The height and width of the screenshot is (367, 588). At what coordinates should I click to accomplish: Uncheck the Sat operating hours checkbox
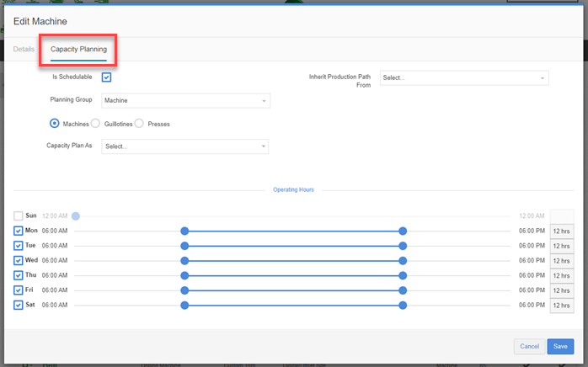click(x=18, y=305)
